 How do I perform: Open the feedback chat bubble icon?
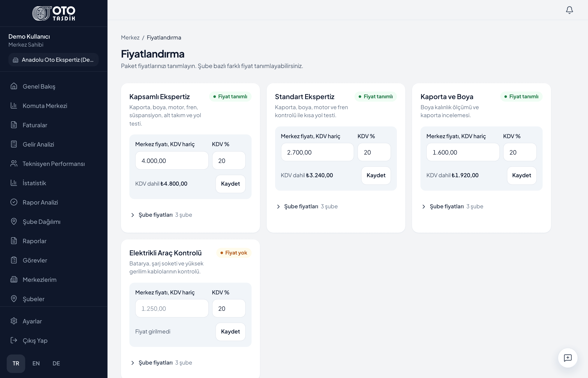tap(568, 358)
